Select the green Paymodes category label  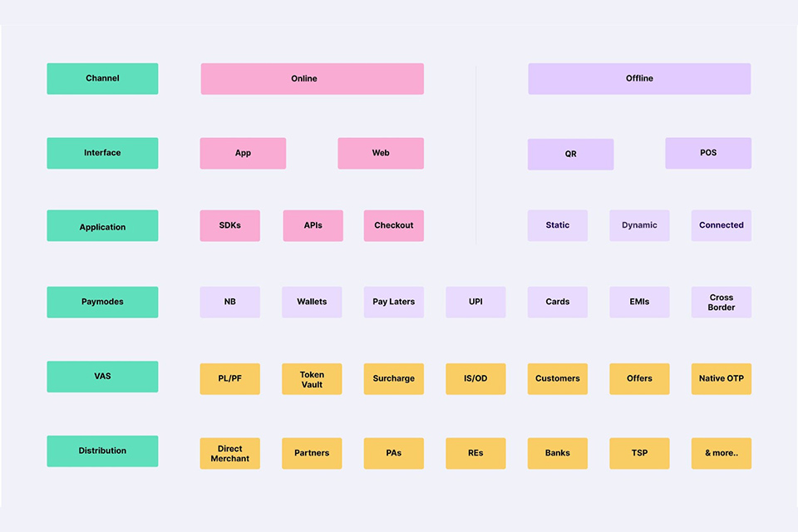pyautogui.click(x=102, y=302)
